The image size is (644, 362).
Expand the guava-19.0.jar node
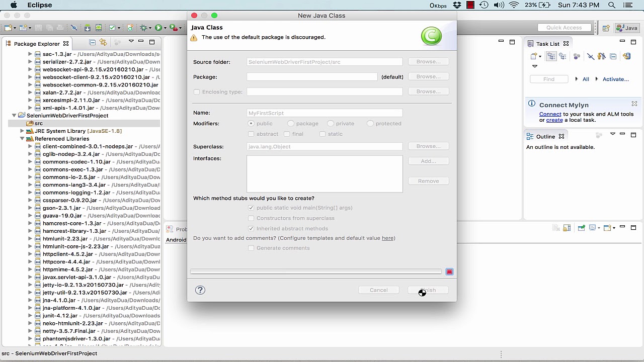(x=30, y=216)
